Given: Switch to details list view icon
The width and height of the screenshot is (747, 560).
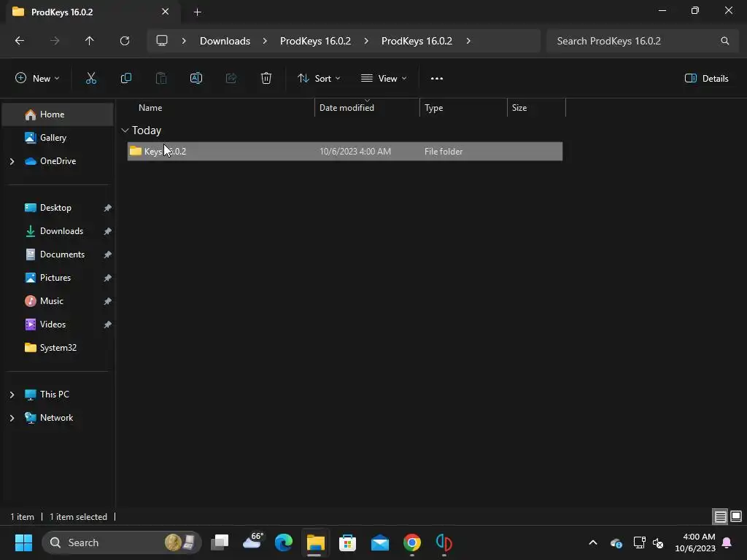Looking at the screenshot, I should click(720, 516).
